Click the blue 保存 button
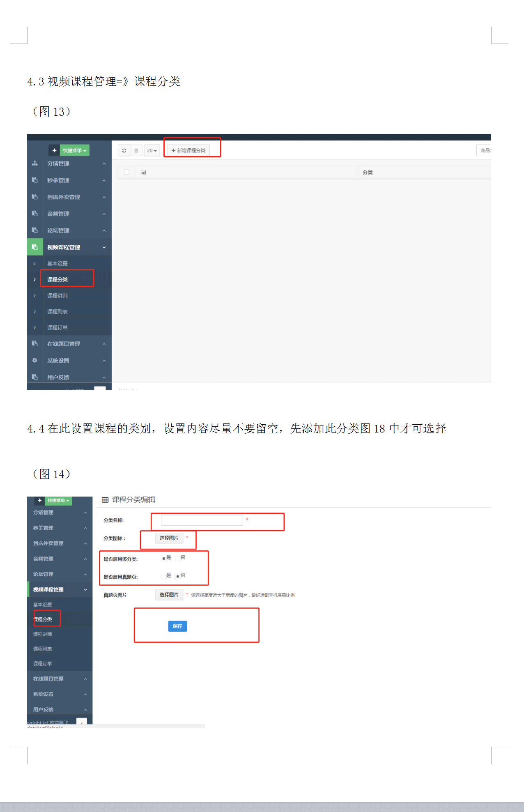Viewport: 524px width, 812px height. point(177,626)
